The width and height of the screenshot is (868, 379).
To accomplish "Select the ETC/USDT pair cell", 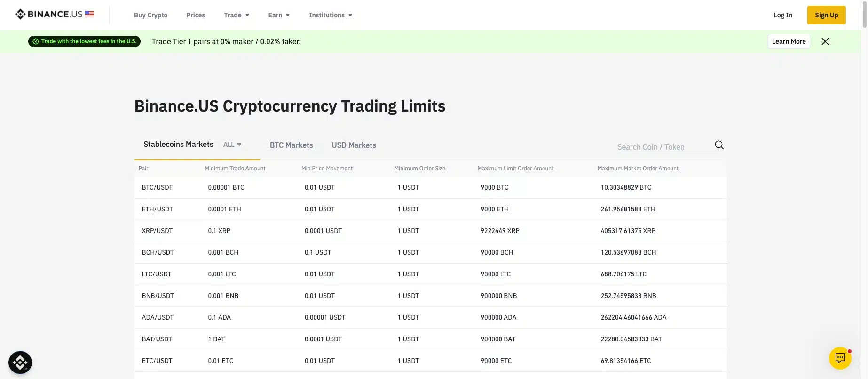I will click(x=157, y=361).
